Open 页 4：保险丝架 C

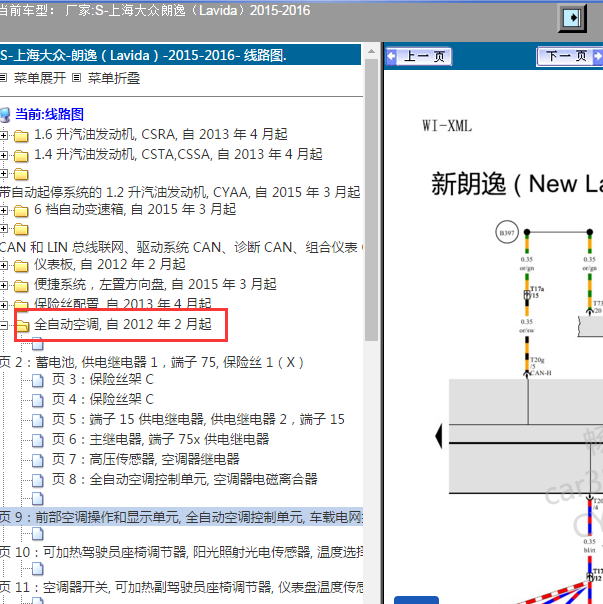click(103, 399)
